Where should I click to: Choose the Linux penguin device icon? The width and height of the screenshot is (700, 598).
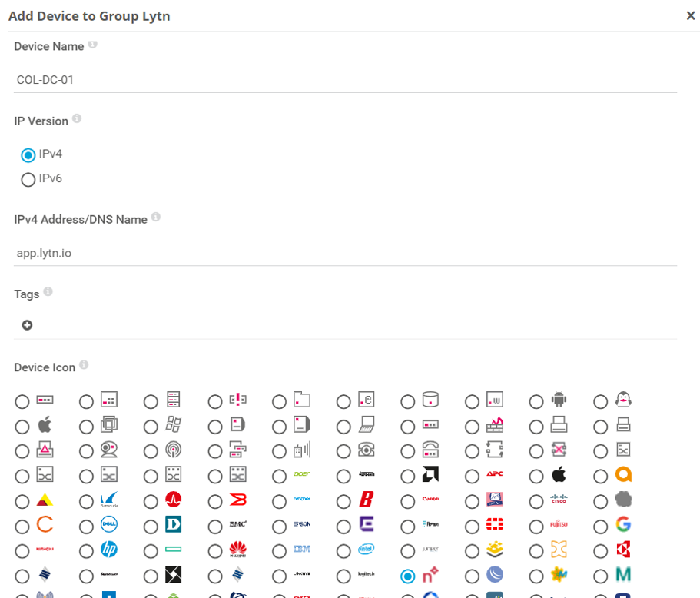[600, 401]
